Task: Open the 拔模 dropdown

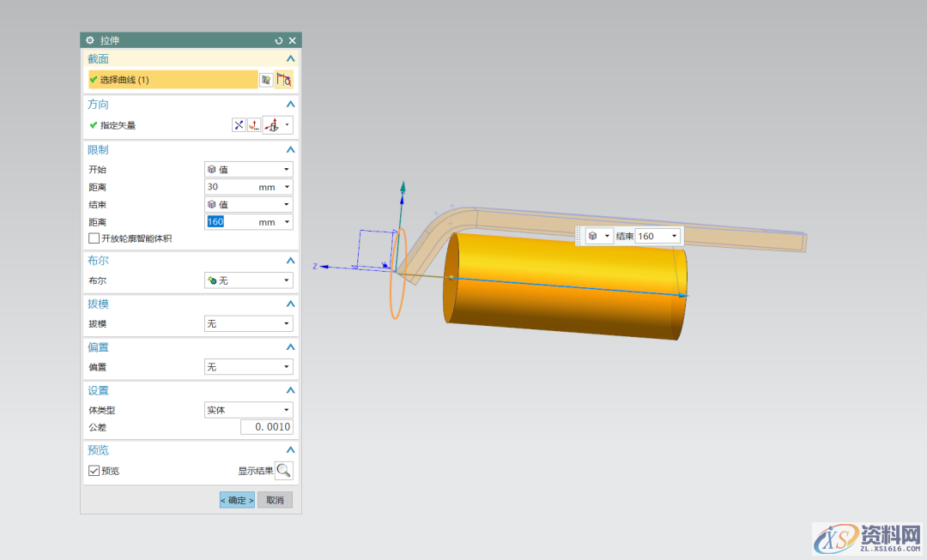Action: pyautogui.click(x=248, y=323)
